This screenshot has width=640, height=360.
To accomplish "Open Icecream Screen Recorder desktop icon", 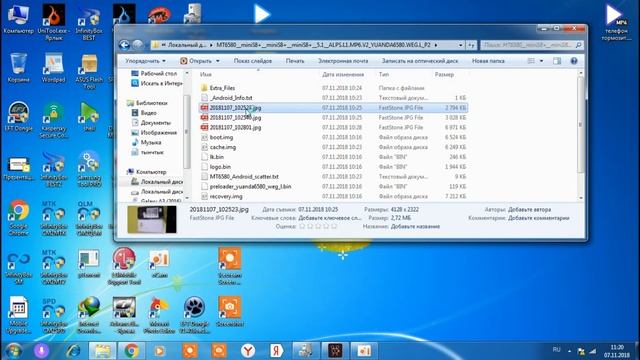I will [229, 266].
